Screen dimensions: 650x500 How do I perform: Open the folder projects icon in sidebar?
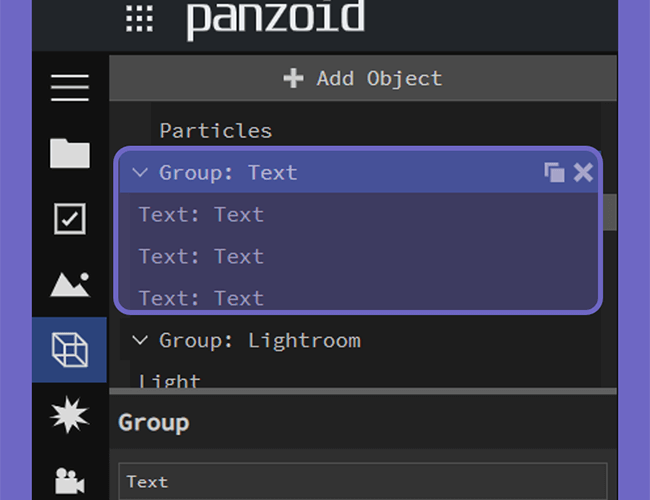click(70, 153)
